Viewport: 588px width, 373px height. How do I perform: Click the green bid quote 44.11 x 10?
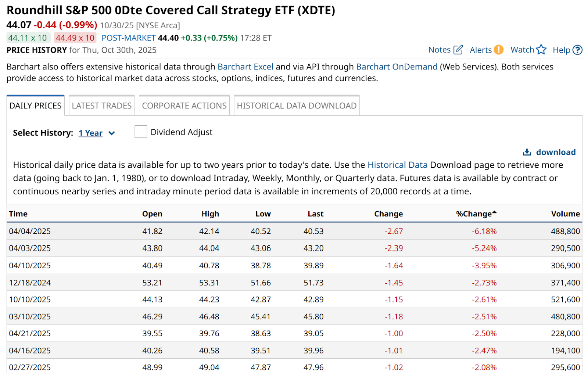[28, 38]
